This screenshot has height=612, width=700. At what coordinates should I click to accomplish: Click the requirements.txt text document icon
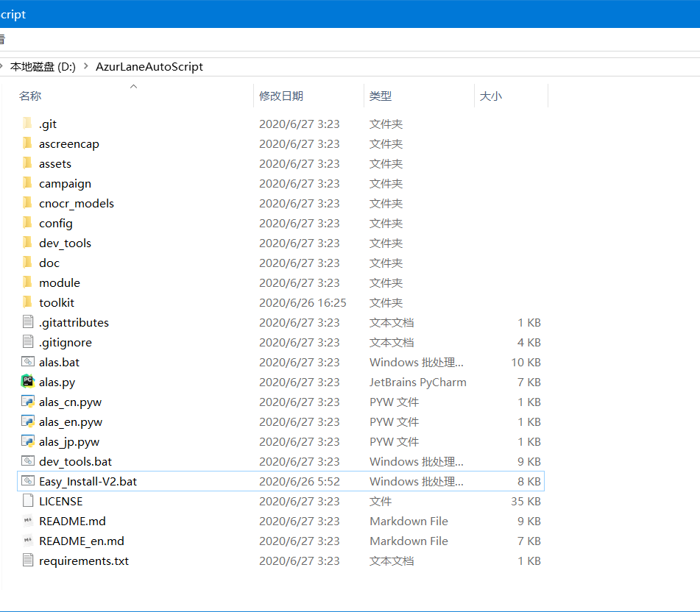[26, 561]
